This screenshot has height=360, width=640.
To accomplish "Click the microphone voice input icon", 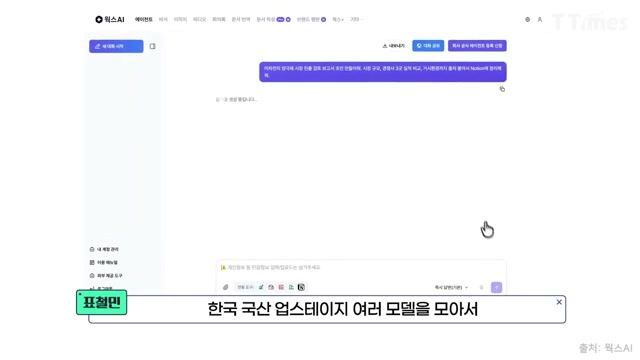I will click(482, 287).
